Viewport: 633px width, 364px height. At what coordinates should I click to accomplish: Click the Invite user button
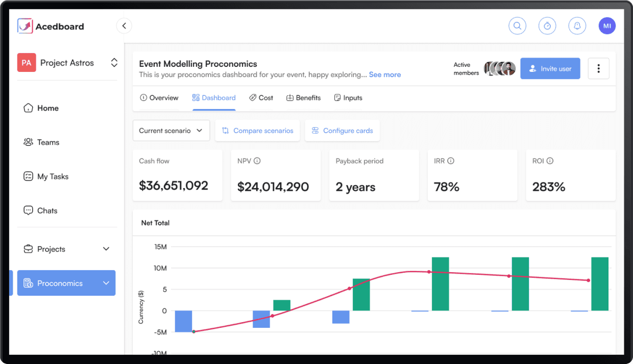(550, 68)
